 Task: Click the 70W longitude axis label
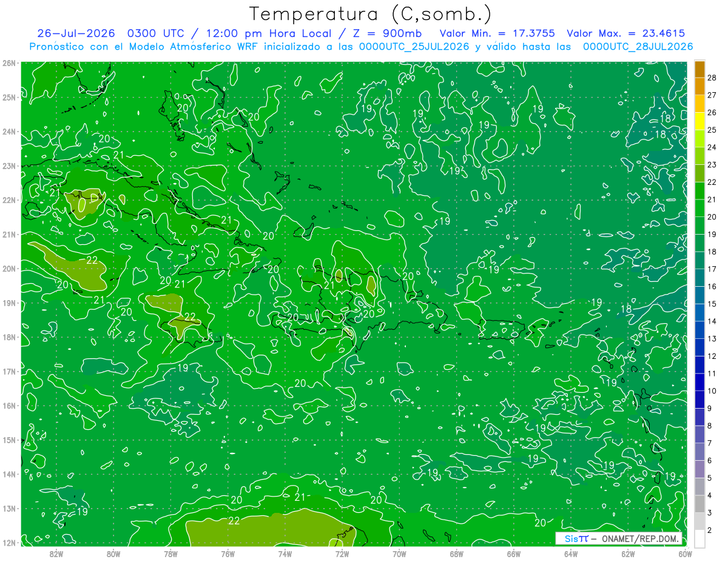(x=399, y=554)
